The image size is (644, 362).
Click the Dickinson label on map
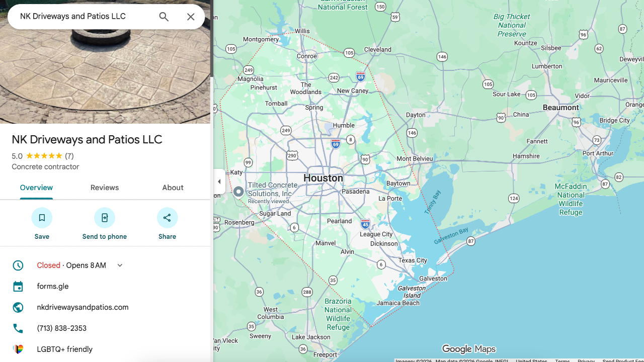384,243
